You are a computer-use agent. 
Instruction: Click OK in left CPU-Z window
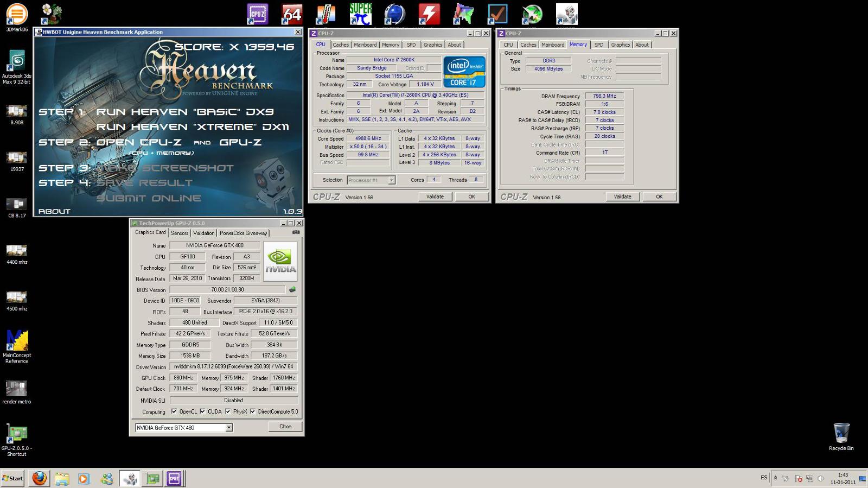[x=471, y=197]
